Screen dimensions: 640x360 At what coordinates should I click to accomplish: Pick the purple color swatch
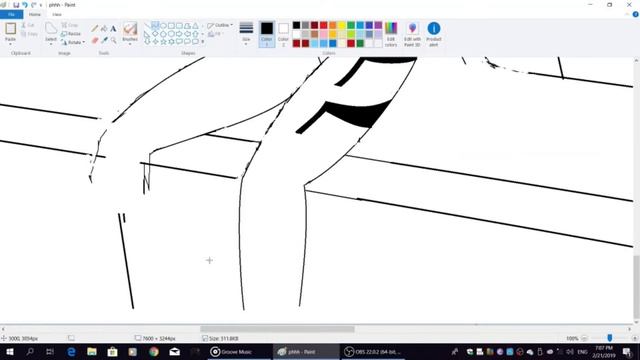click(x=378, y=25)
